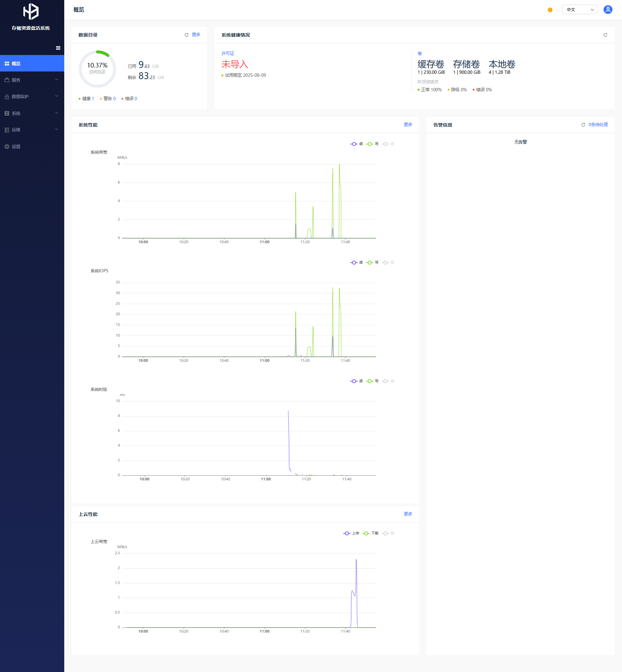Click the 未导入 license status
This screenshot has height=672, width=622.
coord(235,64)
